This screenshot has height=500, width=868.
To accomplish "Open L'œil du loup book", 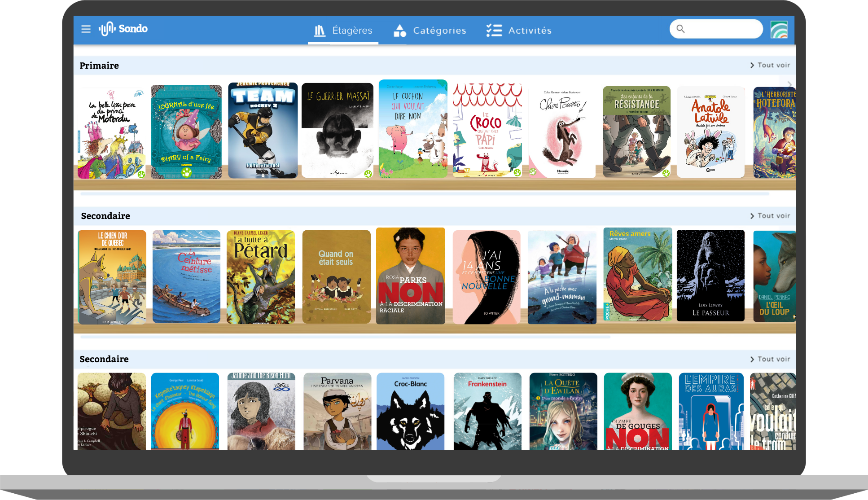I will click(774, 276).
